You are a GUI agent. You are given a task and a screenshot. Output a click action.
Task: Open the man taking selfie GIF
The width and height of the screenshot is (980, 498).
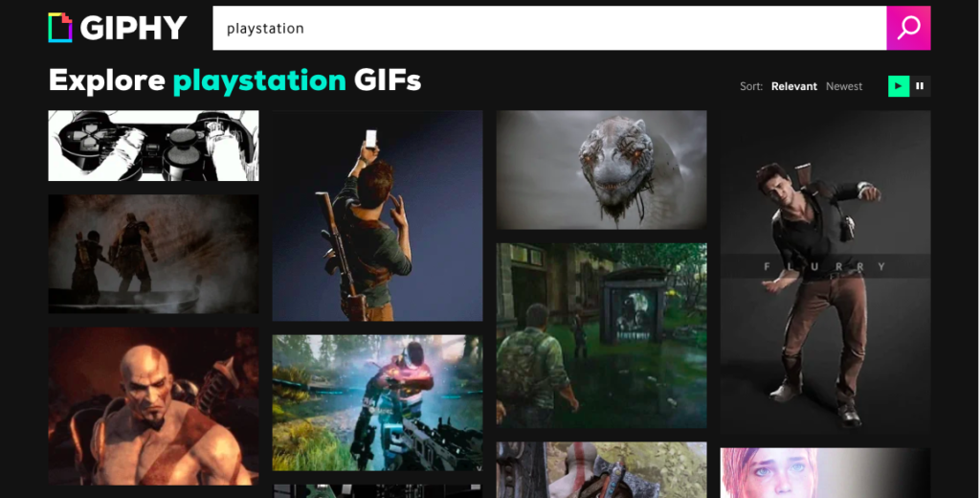click(377, 215)
